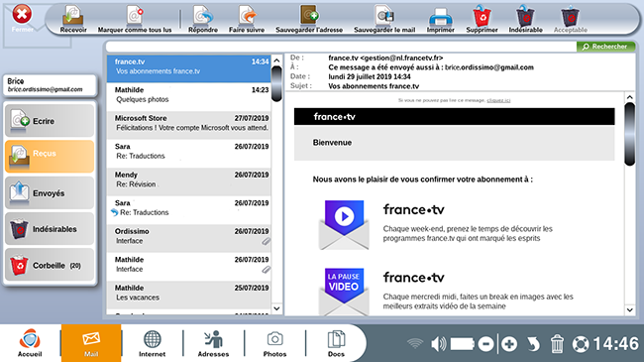Follow the 'cliquez ici' link
This screenshot has width=644, height=362.
pyautogui.click(x=498, y=100)
